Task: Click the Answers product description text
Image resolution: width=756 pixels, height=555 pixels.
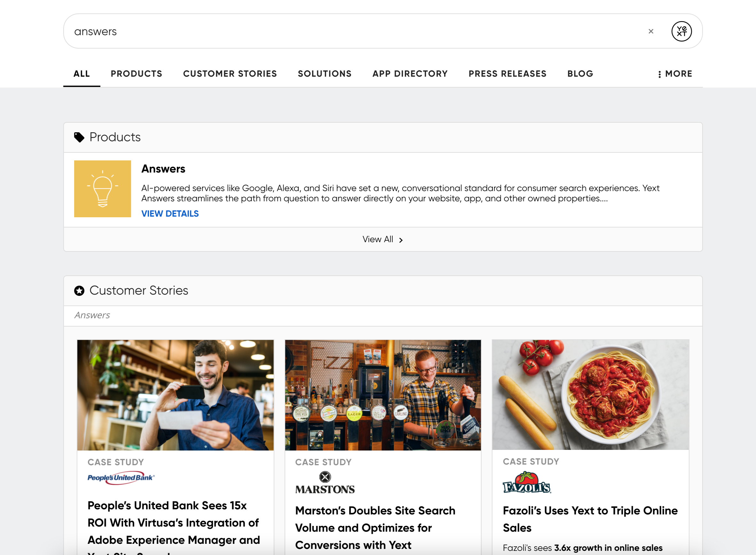Action: (400, 193)
